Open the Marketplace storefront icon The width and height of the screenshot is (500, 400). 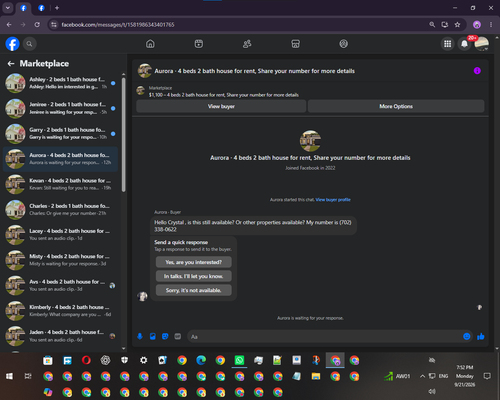[x=295, y=44]
